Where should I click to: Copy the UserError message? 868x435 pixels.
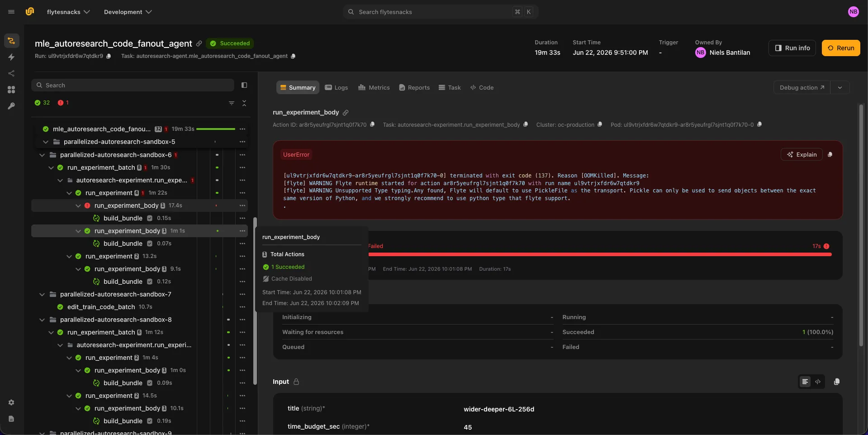point(830,155)
